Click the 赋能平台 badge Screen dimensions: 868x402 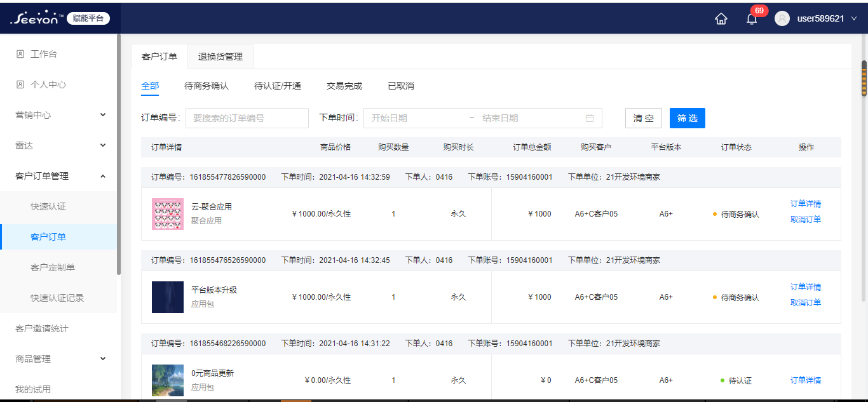(88, 18)
